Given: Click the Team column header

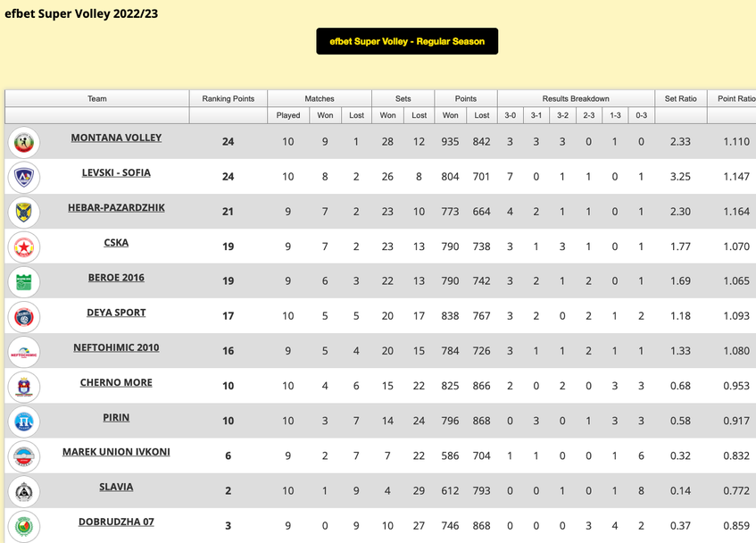Looking at the screenshot, I should pyautogui.click(x=97, y=98).
